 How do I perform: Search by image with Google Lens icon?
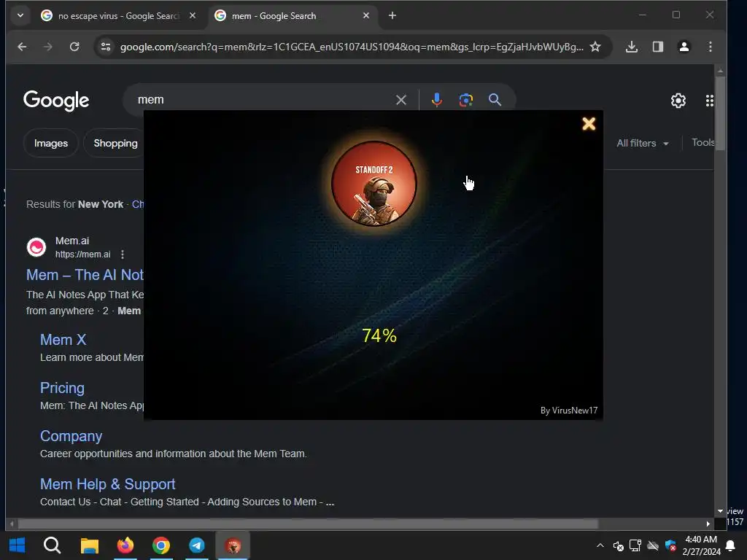[466, 99]
